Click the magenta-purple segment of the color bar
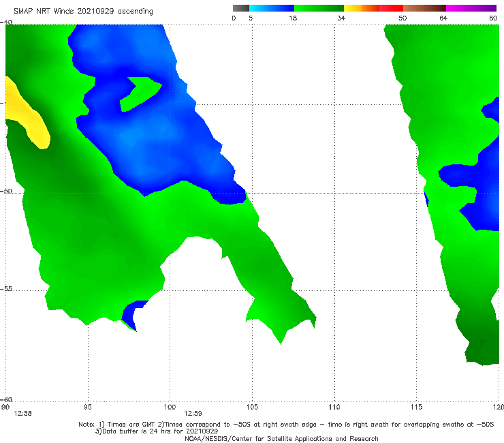Screen dimensions: 504x443 pos(471,8)
